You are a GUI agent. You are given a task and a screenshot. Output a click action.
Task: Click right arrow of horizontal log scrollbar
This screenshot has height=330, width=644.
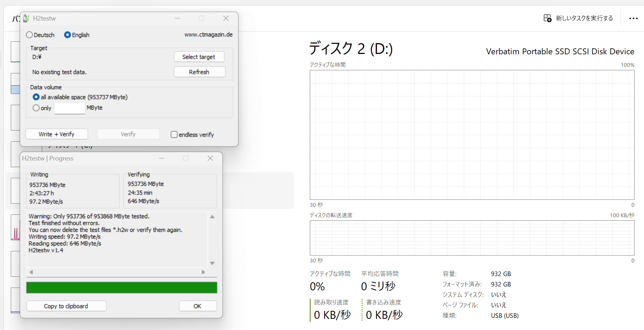click(x=203, y=272)
